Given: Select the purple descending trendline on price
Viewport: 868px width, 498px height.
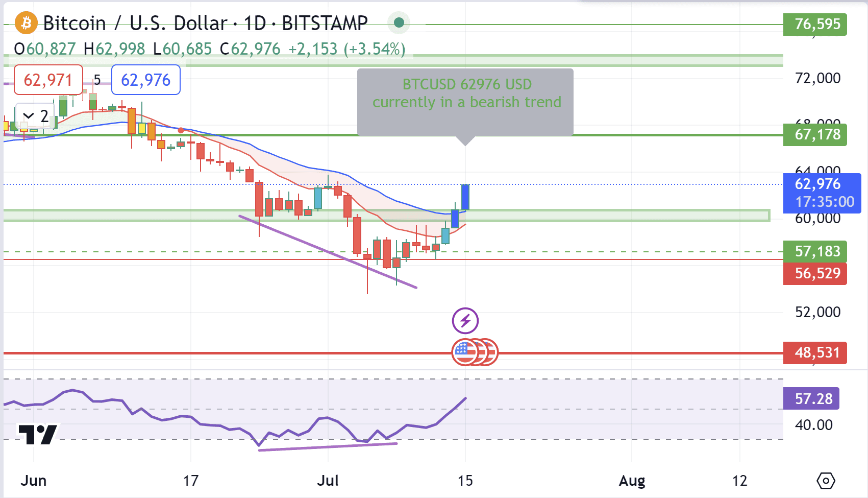Looking at the screenshot, I should coord(328,252).
